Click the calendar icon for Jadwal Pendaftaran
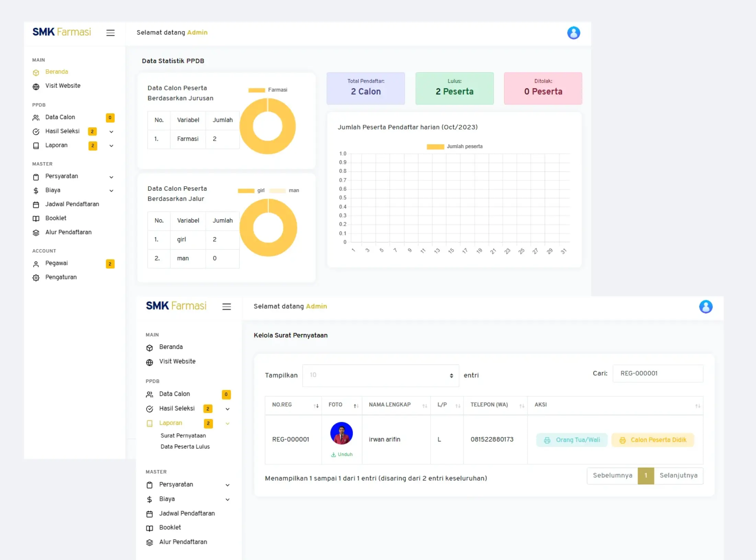This screenshot has height=560, width=756. 36,205
